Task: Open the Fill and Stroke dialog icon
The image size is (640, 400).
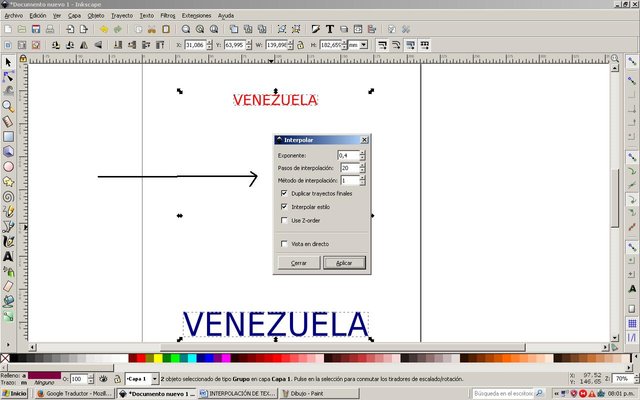Action: tap(316, 29)
